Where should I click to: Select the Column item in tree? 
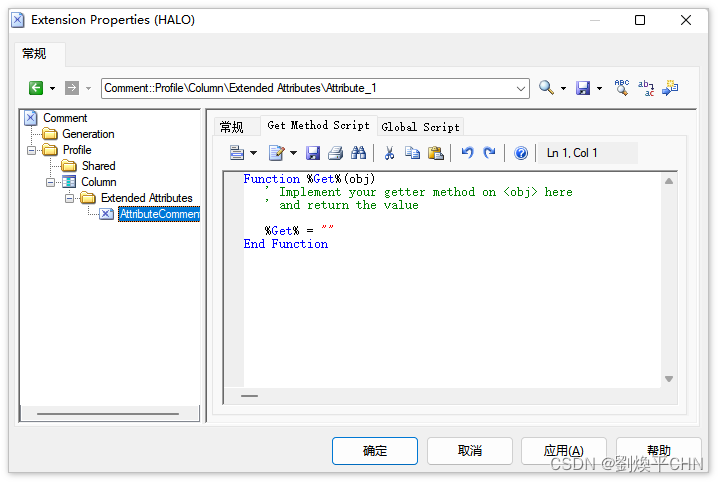(98, 182)
